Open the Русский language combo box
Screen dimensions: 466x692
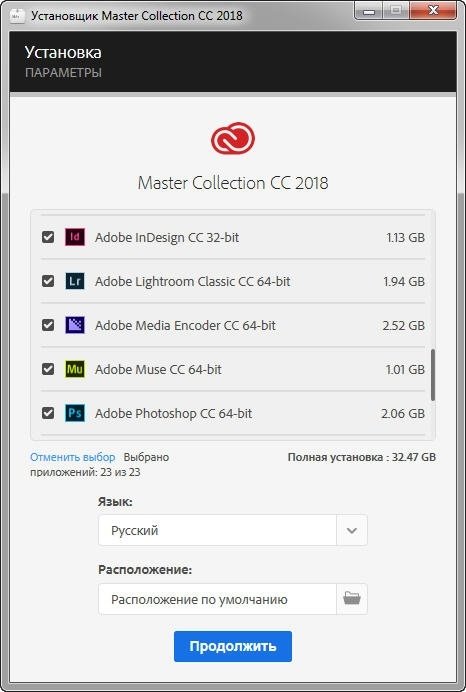pos(233,530)
